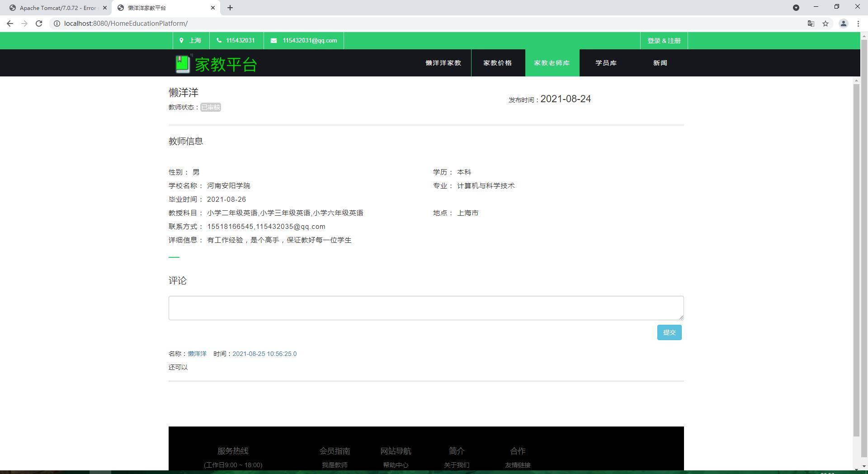Image resolution: width=868 pixels, height=474 pixels.
Task: Open Chrome three-dot menu
Action: point(858,24)
